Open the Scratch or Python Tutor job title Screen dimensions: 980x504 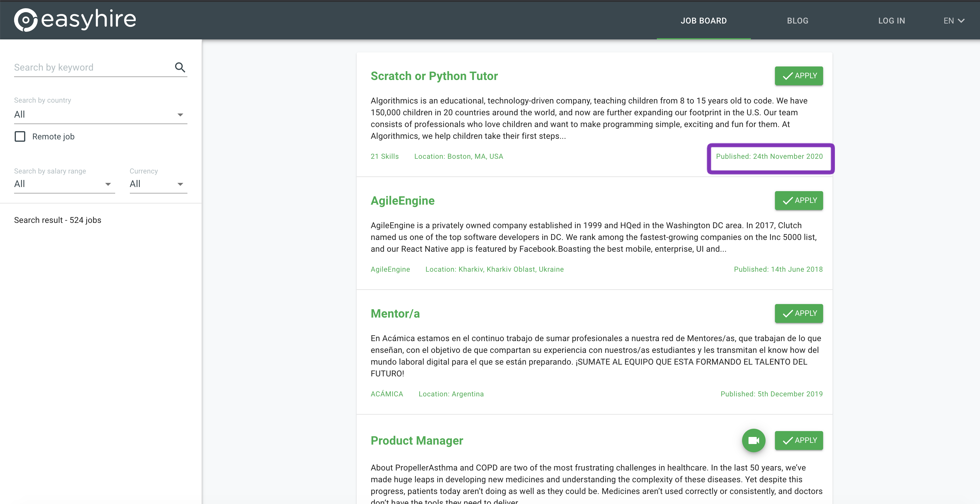(434, 76)
